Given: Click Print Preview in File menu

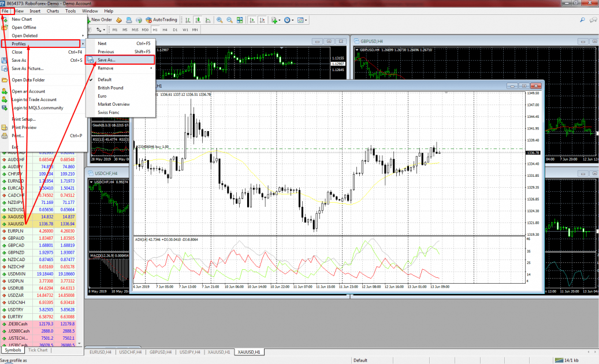Looking at the screenshot, I should click(43, 128).
